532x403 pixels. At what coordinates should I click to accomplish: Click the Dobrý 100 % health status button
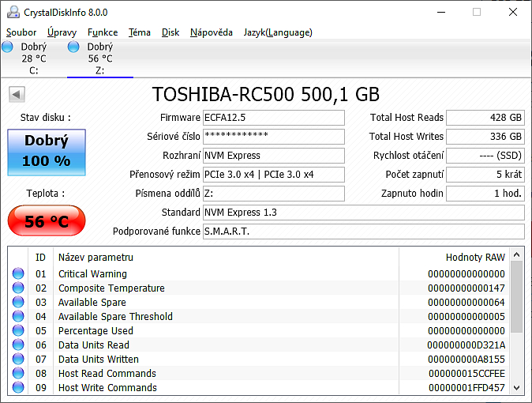[x=47, y=153]
